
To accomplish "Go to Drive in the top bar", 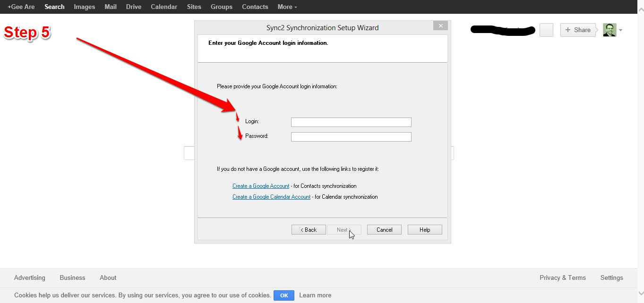I will tap(134, 7).
